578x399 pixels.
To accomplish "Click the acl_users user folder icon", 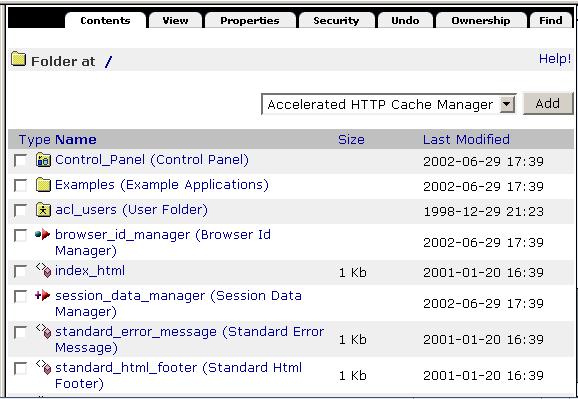I will tap(43, 210).
